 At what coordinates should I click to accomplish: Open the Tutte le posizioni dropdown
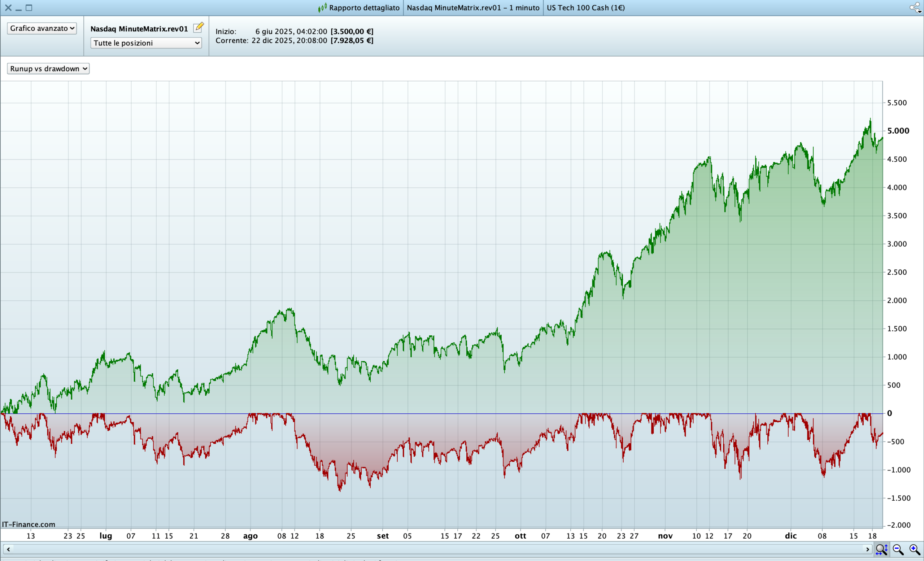pyautogui.click(x=146, y=43)
